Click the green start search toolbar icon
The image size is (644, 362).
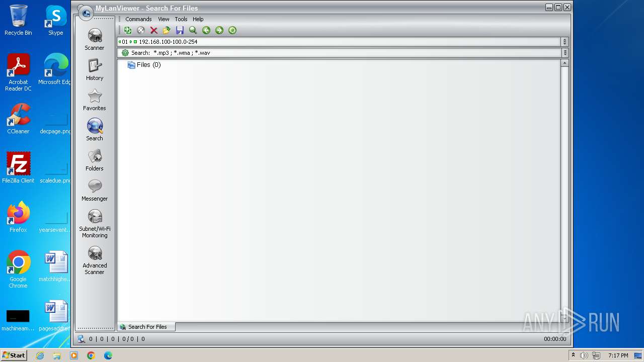(128, 30)
